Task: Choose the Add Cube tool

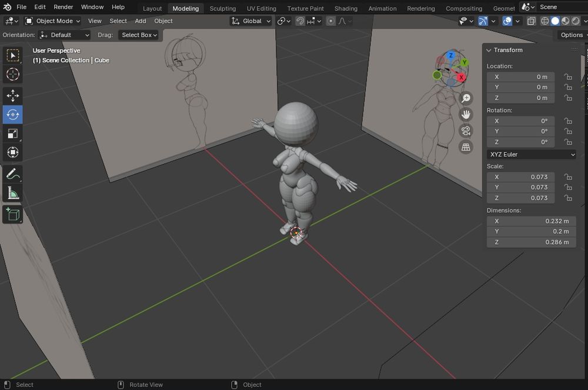Action: coord(13,214)
